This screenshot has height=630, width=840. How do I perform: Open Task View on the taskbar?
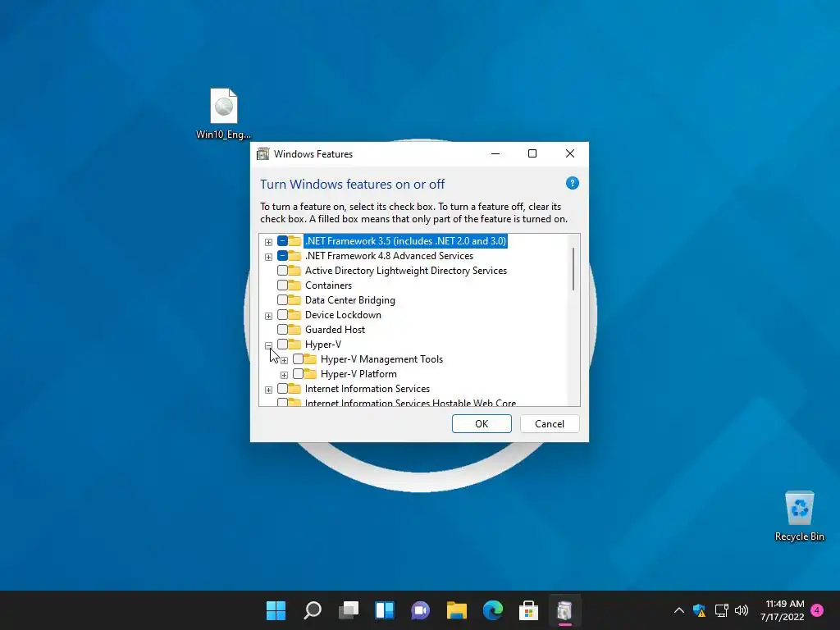(x=349, y=610)
